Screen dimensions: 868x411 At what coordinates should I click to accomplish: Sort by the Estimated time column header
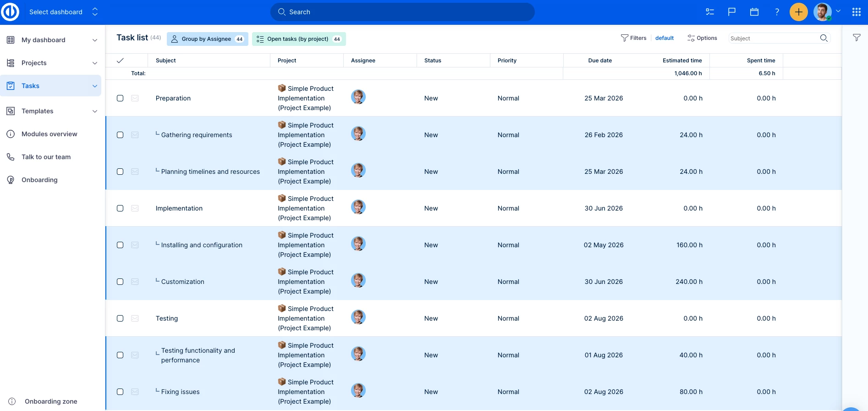[x=682, y=61]
